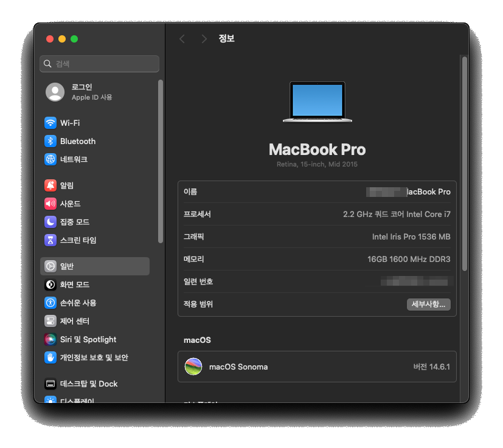Close the window with the red button
Image resolution: width=503 pixels, height=448 pixels.
[x=50, y=39]
